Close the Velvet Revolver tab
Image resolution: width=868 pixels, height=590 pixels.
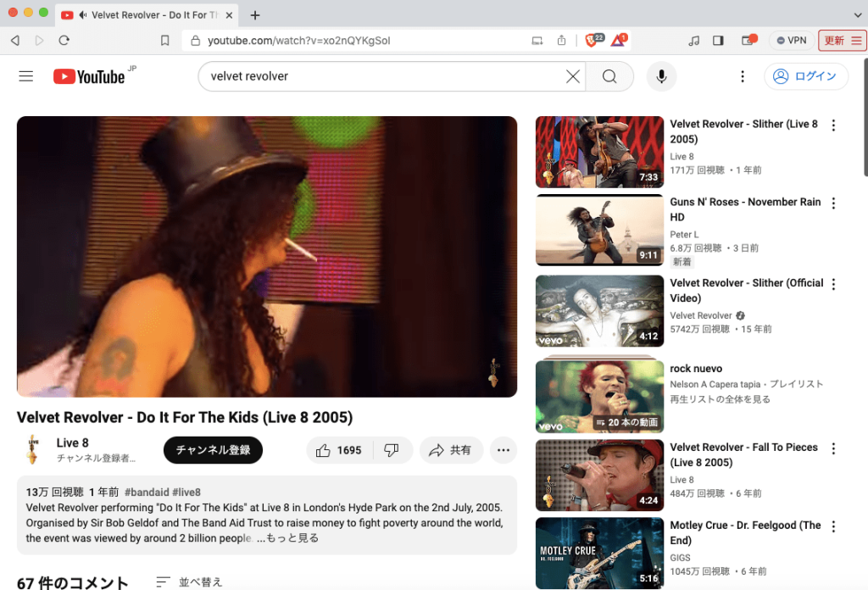point(229,15)
